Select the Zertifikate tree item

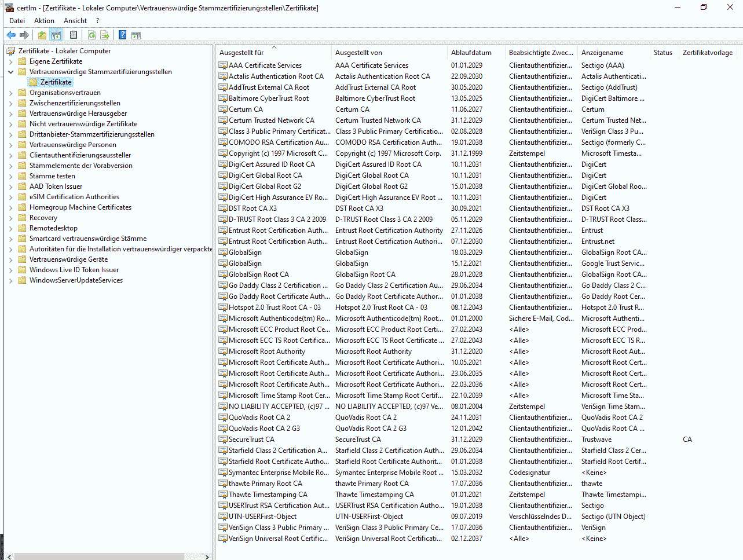click(56, 82)
